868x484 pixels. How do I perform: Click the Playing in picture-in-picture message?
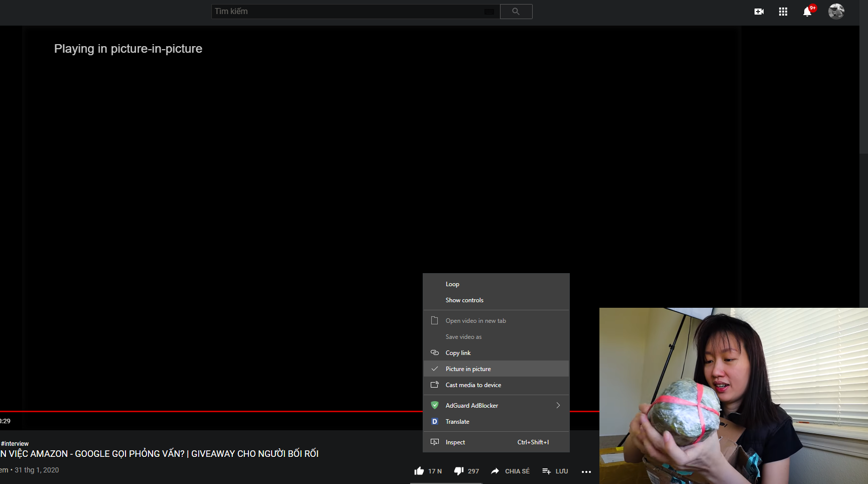click(128, 49)
